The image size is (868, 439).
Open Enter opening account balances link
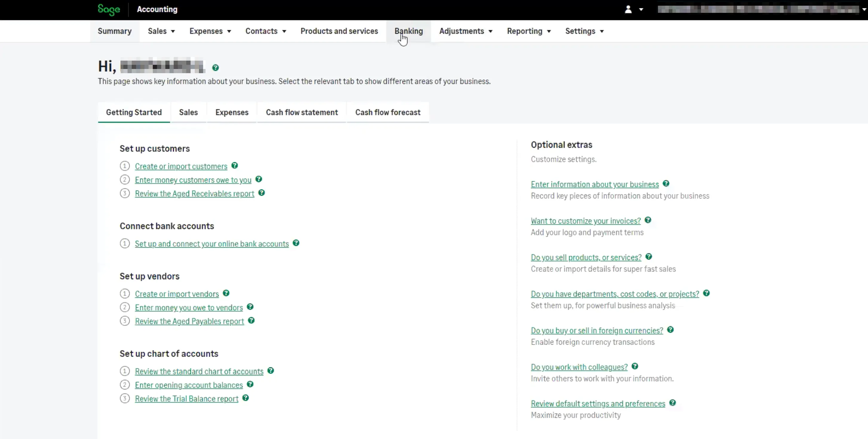tap(189, 385)
